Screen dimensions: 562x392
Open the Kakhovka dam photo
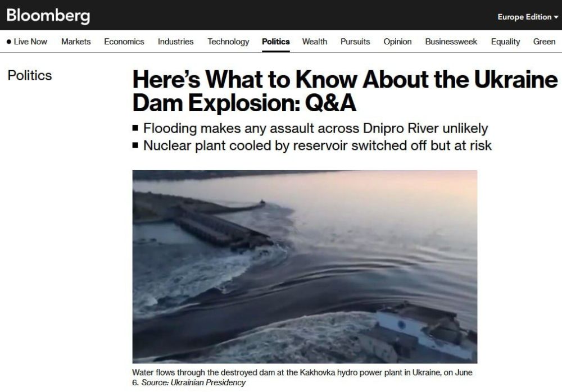click(305, 267)
